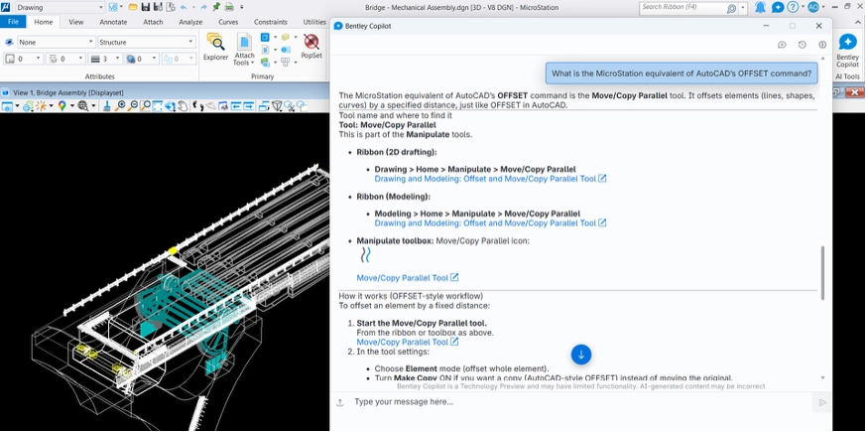Click the Undo arrow icon
This screenshot has width=868, height=432.
pyautogui.click(x=184, y=7)
